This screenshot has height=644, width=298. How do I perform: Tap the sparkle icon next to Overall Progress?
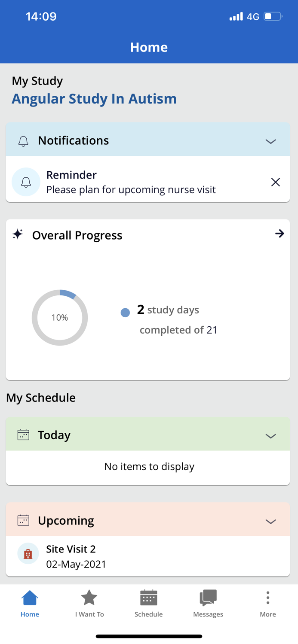pyautogui.click(x=18, y=234)
